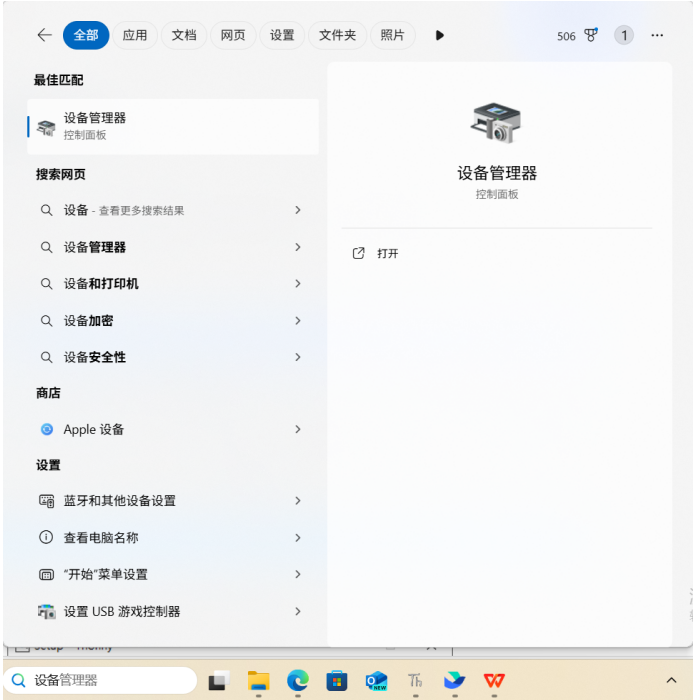
Task: Expand the chevron for 设置 USB 游戏控制器
Action: point(298,611)
